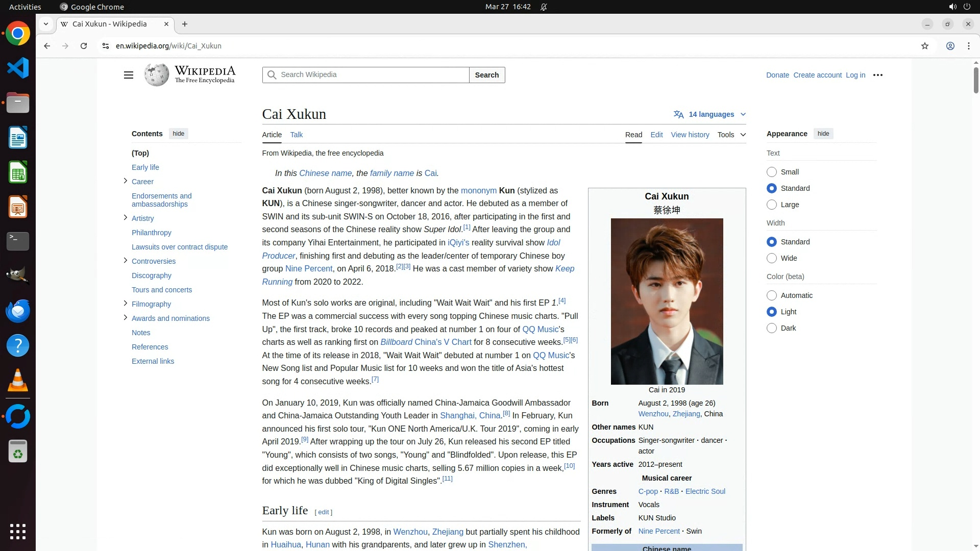This screenshot has height=551, width=980.
Task: Open Chrome profile icon
Action: pos(950,46)
